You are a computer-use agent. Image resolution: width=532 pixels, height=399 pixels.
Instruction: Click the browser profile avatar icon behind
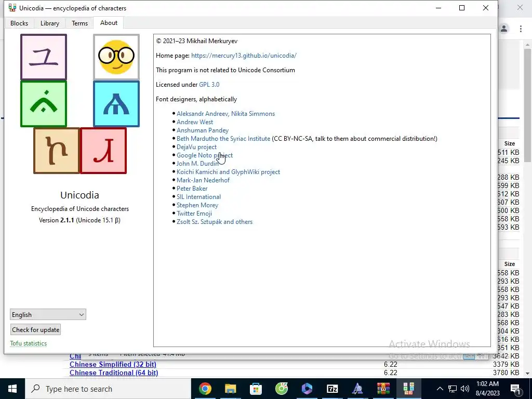click(x=504, y=29)
